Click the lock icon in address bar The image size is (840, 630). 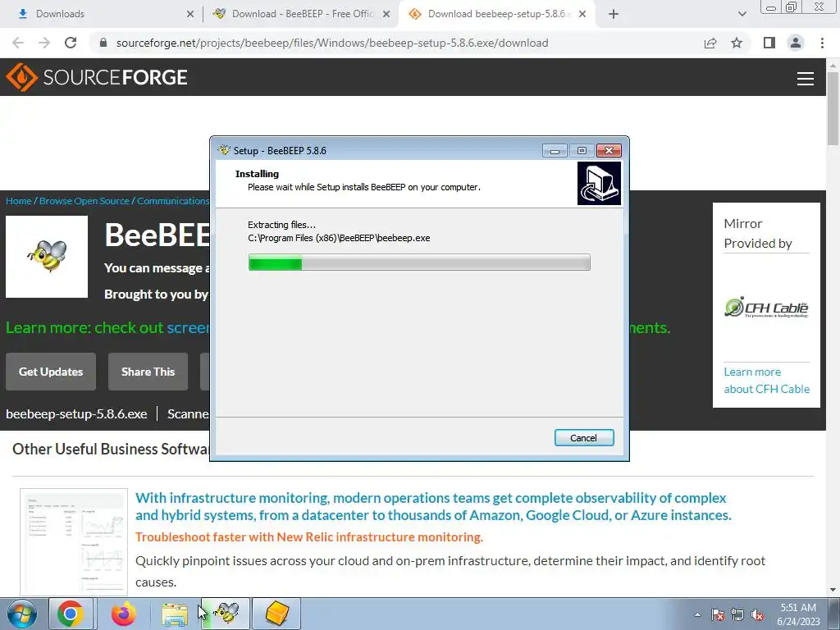point(103,43)
